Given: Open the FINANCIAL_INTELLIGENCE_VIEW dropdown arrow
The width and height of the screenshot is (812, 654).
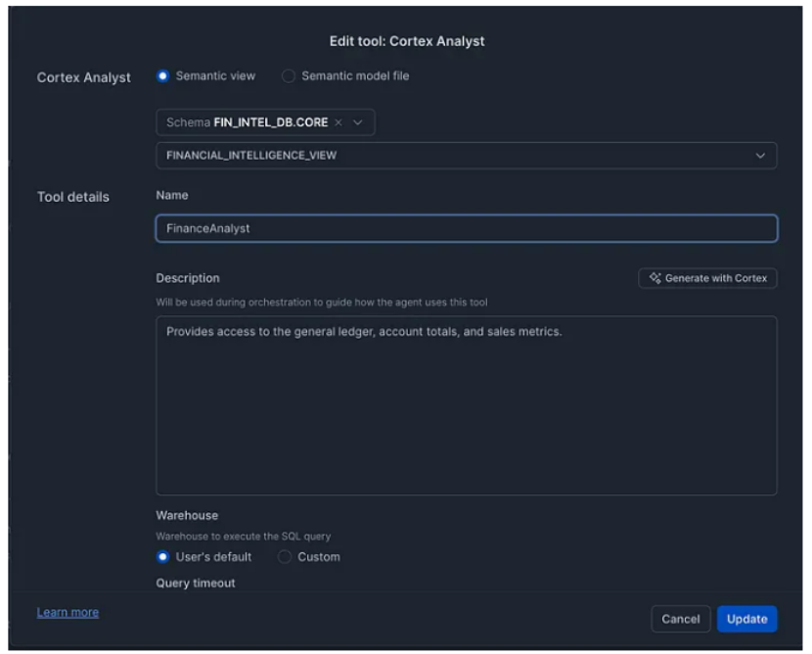Looking at the screenshot, I should [x=760, y=156].
